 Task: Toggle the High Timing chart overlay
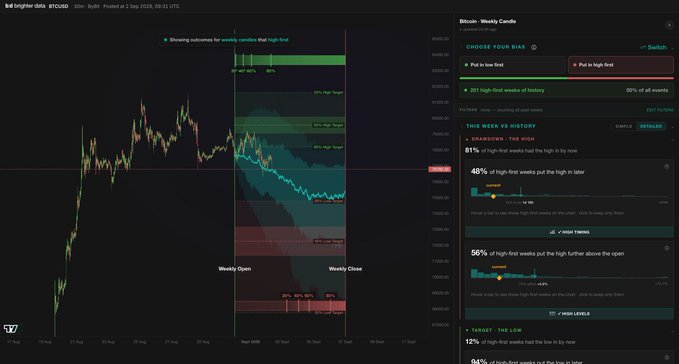[x=569, y=232]
